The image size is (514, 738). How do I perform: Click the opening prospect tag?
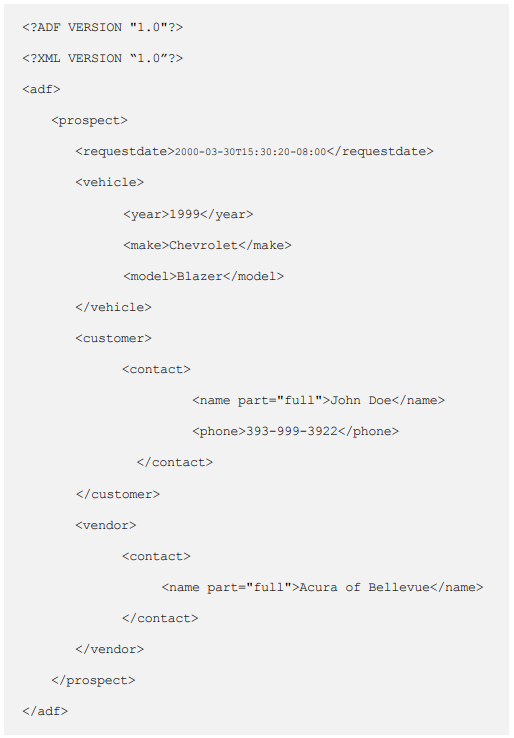click(x=89, y=120)
